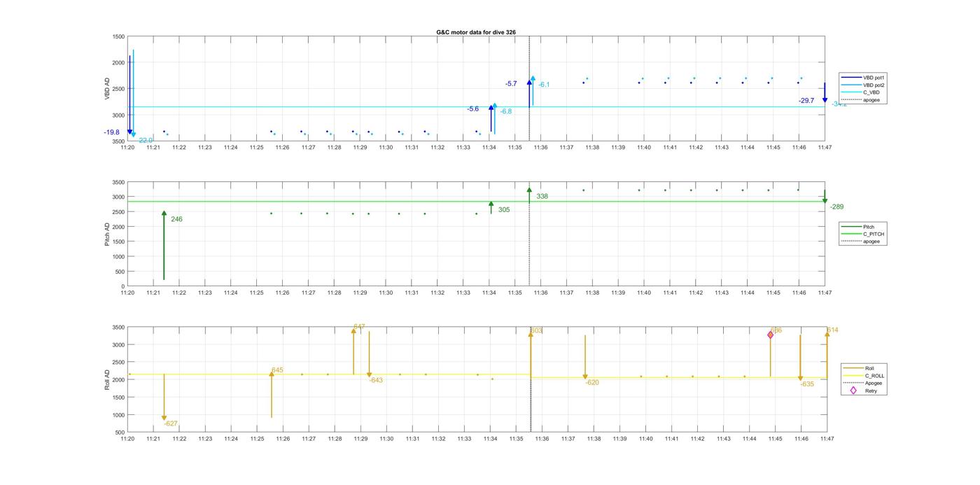This screenshot has height=485, width=980.
Task: Click the '11:47' time tick under Pitch plot
Action: point(825,293)
